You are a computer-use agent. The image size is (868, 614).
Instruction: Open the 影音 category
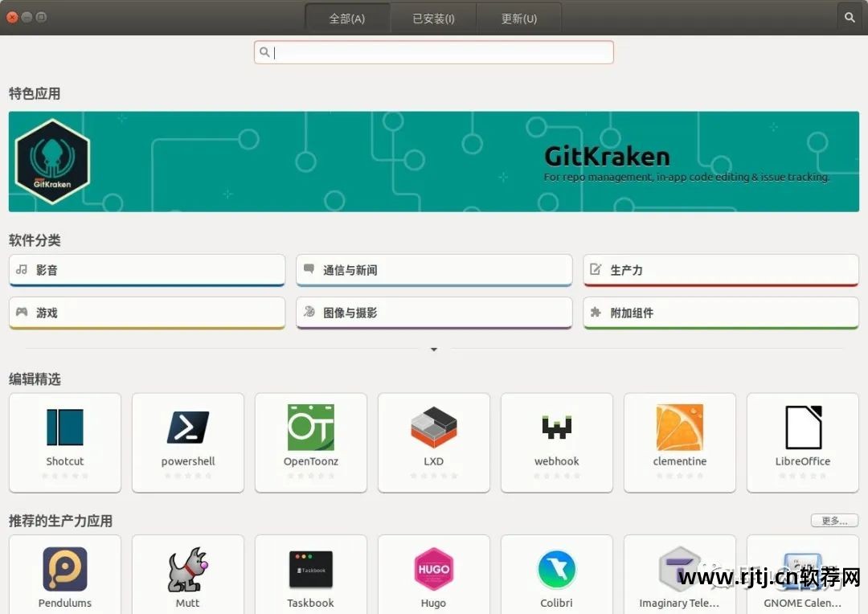pyautogui.click(x=147, y=270)
